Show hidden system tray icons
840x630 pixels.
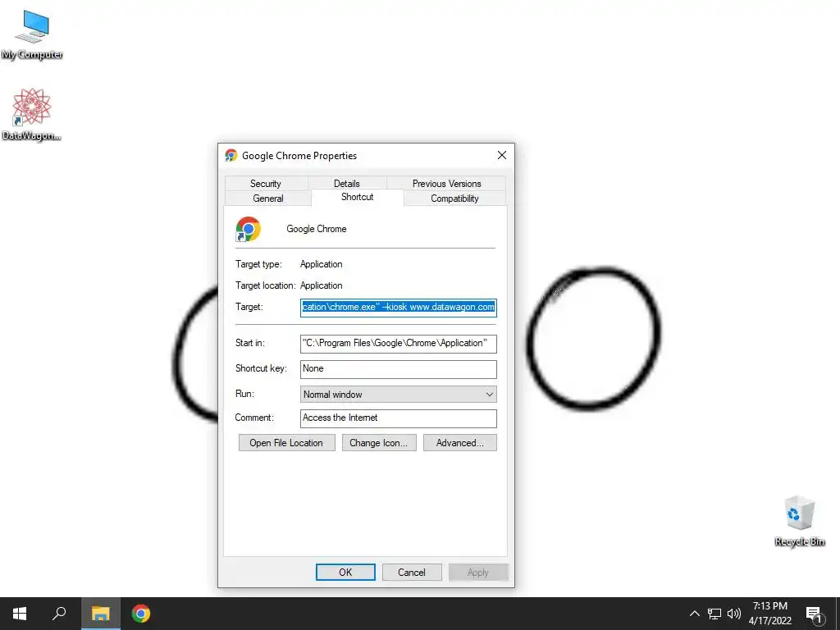click(694, 614)
